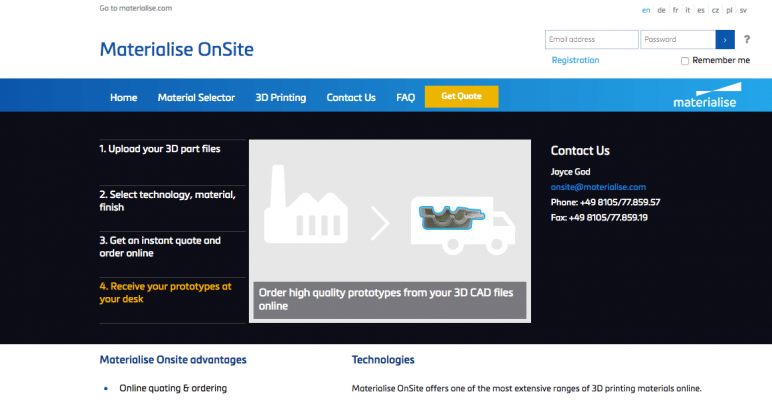Click the Registration link
Image resolution: width=772 pixels, height=400 pixels.
575,60
